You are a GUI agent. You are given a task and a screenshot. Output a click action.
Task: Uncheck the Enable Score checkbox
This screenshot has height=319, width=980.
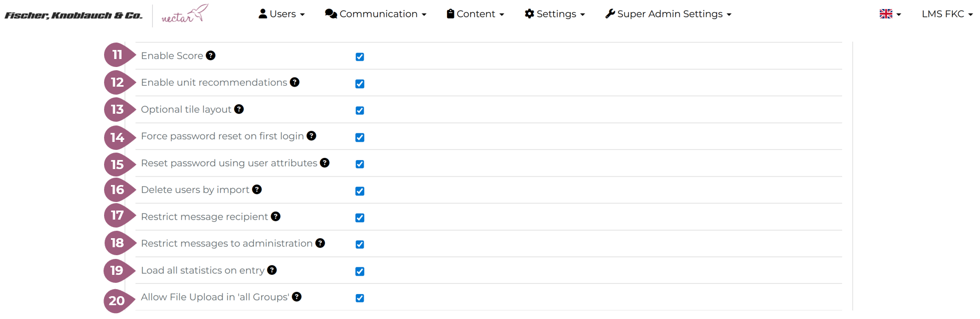pos(360,57)
